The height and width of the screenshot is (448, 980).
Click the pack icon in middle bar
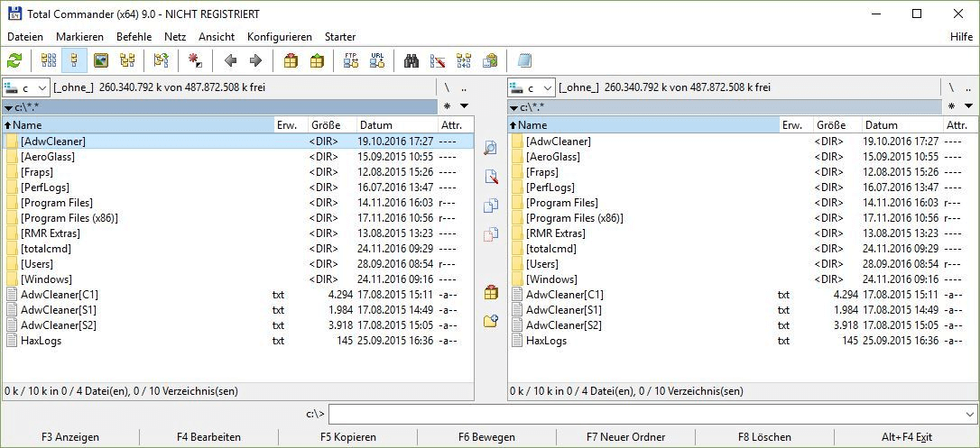point(491,292)
